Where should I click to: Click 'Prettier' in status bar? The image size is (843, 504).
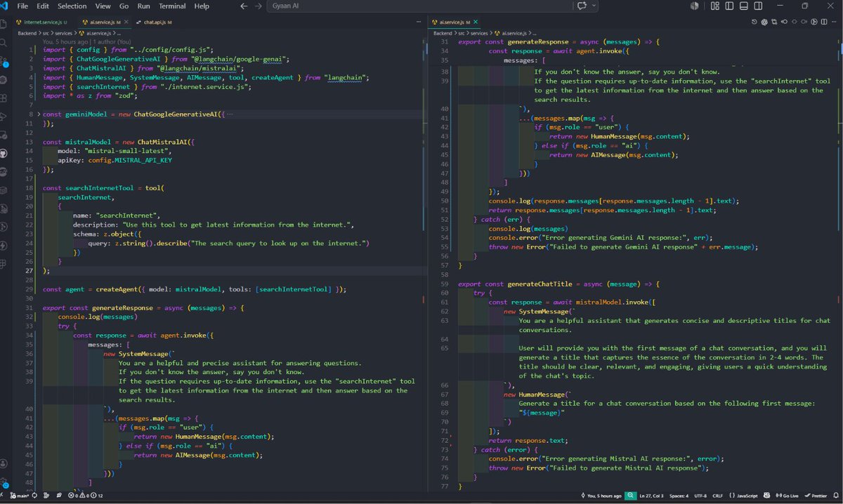[817, 496]
